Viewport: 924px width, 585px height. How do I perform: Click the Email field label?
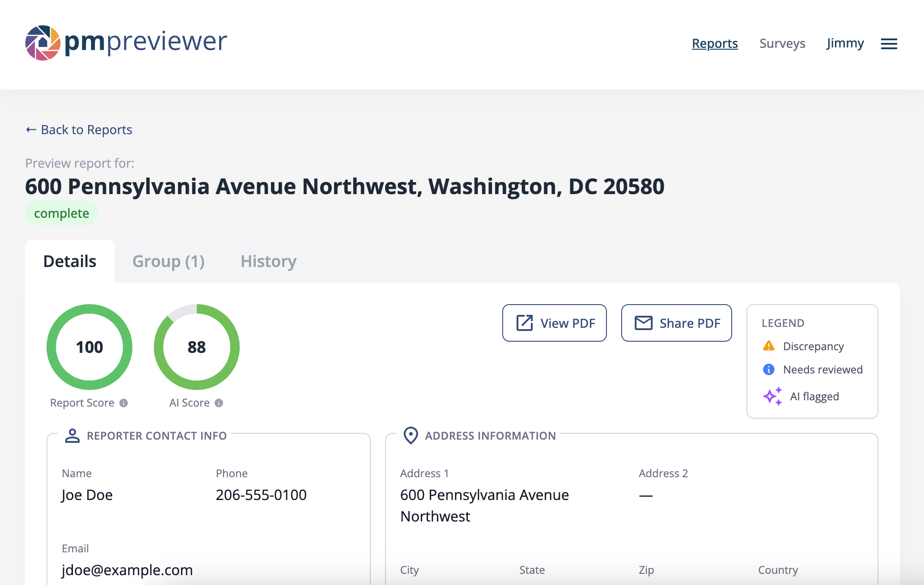point(75,548)
